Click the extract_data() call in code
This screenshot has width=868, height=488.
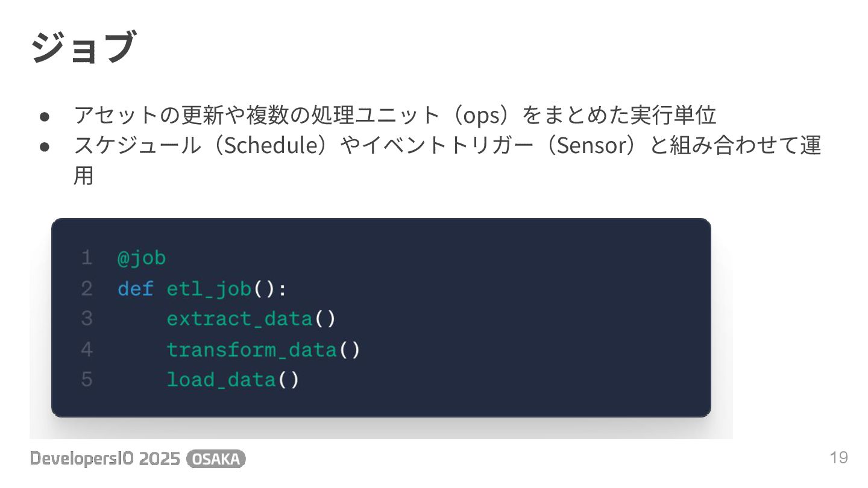(x=251, y=319)
